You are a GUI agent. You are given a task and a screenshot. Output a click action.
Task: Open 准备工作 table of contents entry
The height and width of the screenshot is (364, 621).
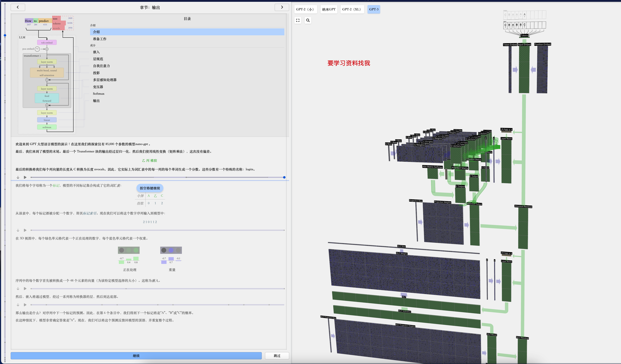[187, 39]
